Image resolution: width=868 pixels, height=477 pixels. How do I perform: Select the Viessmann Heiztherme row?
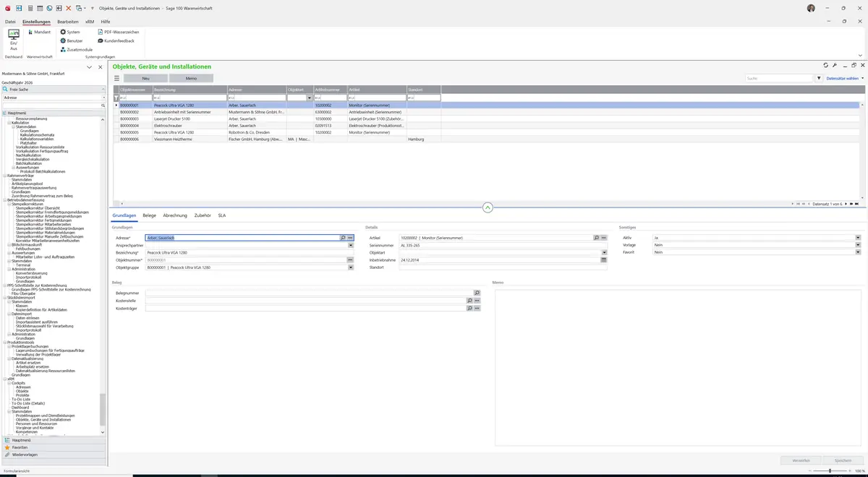[488, 139]
